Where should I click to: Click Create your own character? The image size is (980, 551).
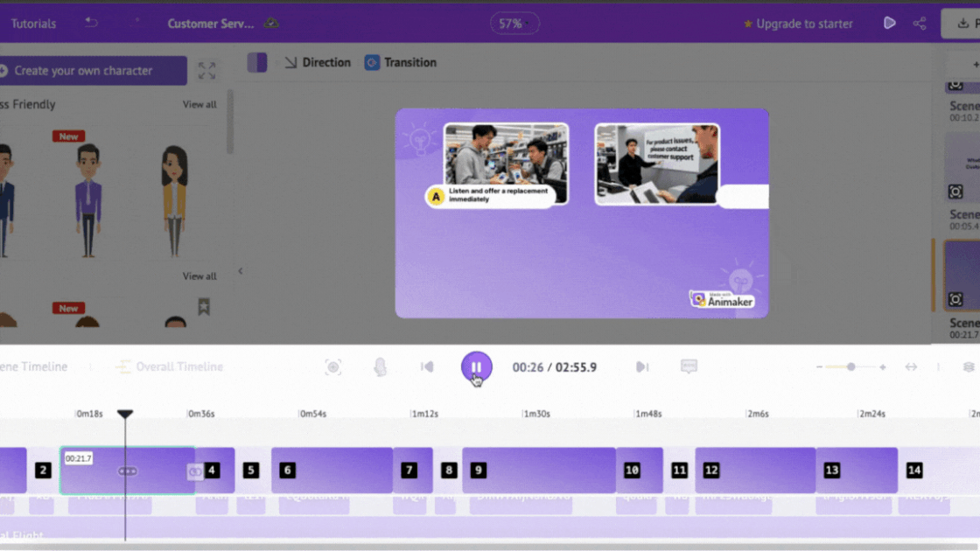(92, 71)
